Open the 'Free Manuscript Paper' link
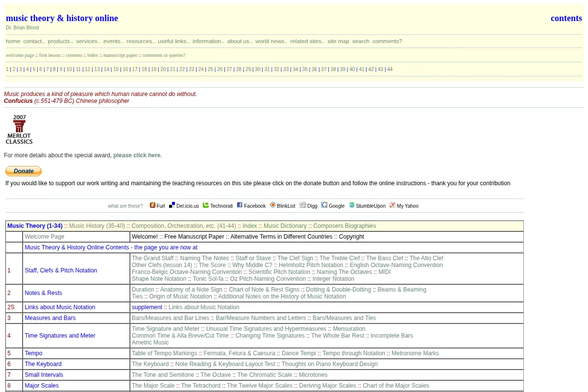Image resolution: width=588 pixels, height=392 pixels. pyautogui.click(x=194, y=237)
